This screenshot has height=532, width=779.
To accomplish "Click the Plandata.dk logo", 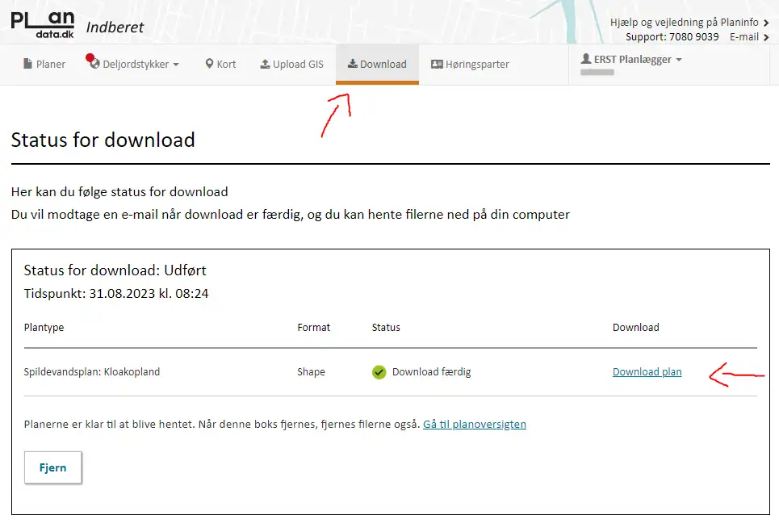I will (x=42, y=24).
